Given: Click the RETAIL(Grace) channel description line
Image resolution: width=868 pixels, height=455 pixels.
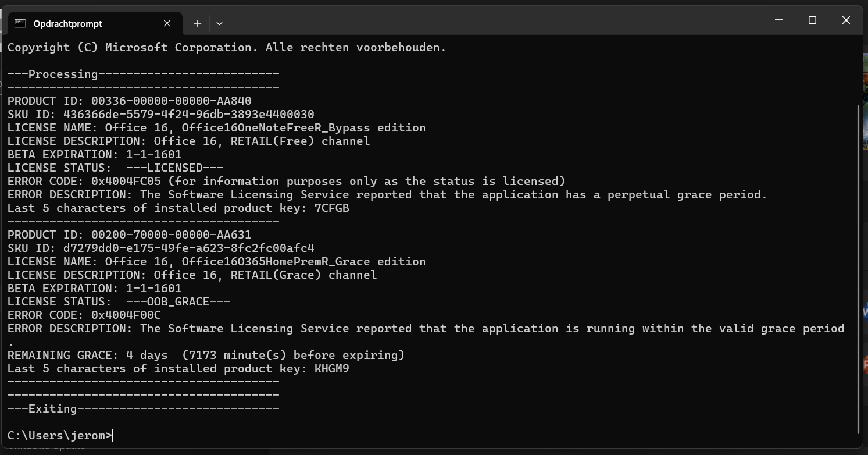Looking at the screenshot, I should coord(192,275).
